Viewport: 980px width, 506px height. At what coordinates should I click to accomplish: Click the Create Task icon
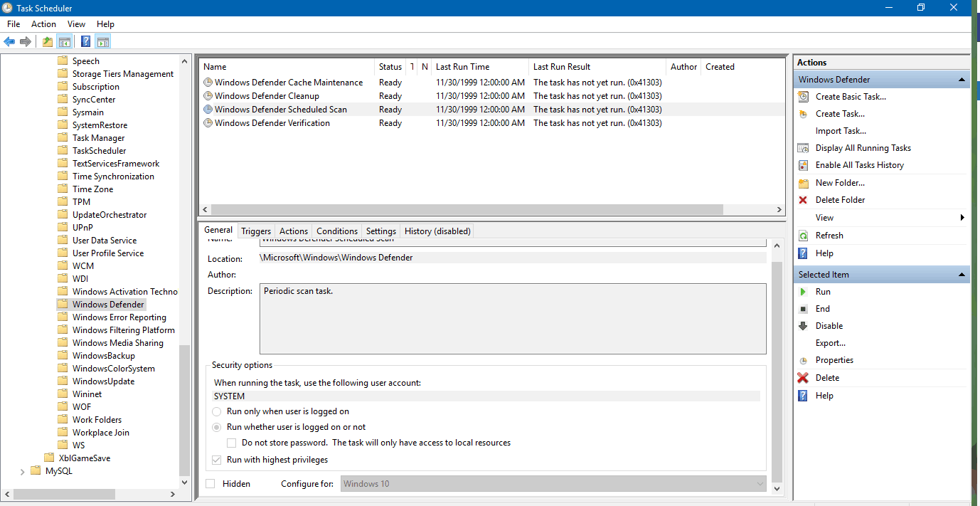pyautogui.click(x=803, y=114)
